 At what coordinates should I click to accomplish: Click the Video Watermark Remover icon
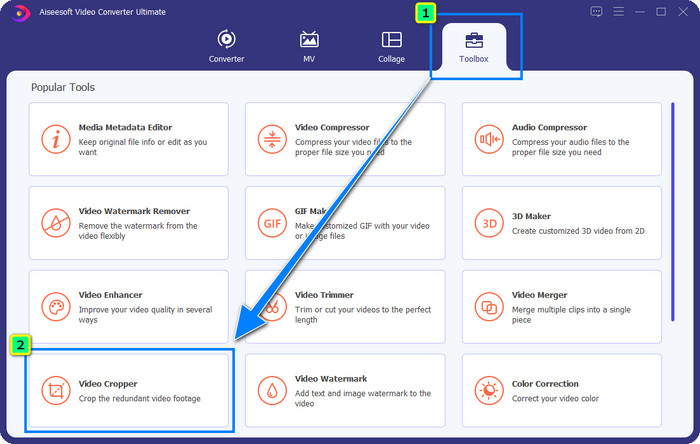(56, 223)
